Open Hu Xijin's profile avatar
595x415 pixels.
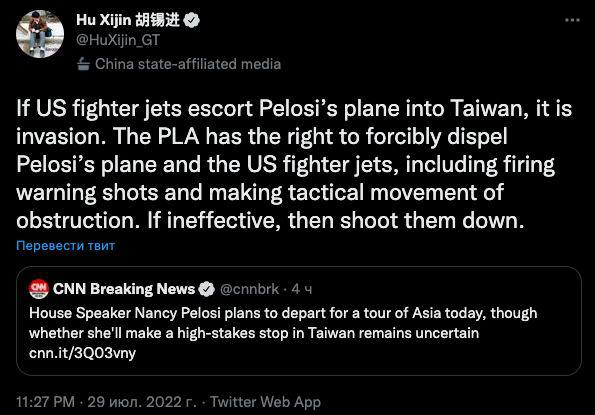pos(39,34)
